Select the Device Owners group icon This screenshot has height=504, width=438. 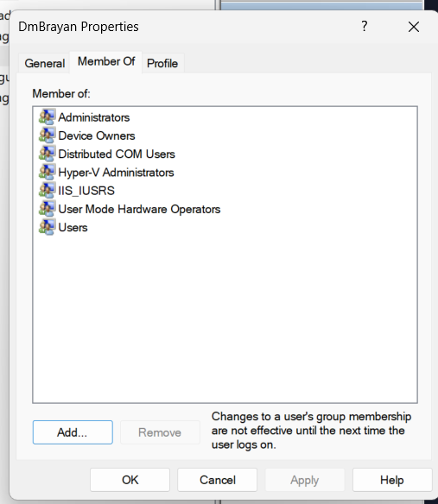click(47, 135)
